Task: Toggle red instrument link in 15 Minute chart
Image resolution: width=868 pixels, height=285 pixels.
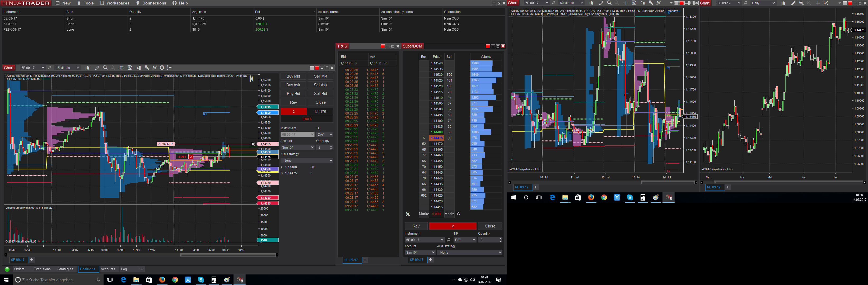Action: click(317, 68)
